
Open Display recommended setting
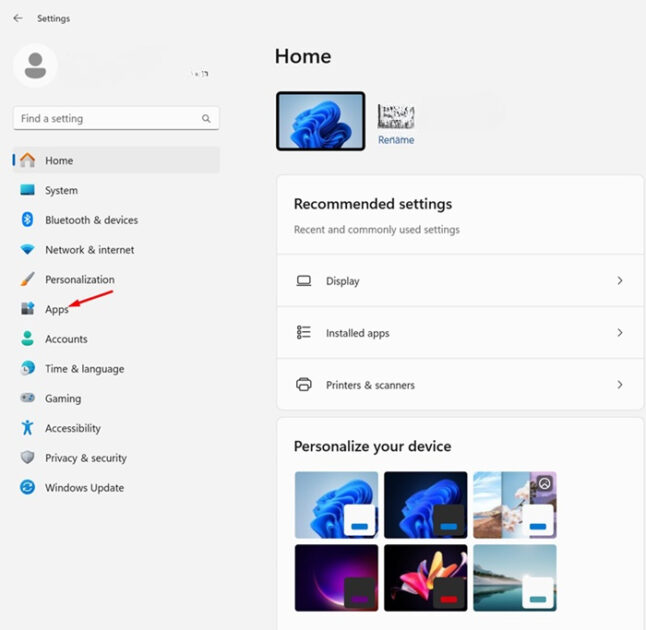click(460, 281)
